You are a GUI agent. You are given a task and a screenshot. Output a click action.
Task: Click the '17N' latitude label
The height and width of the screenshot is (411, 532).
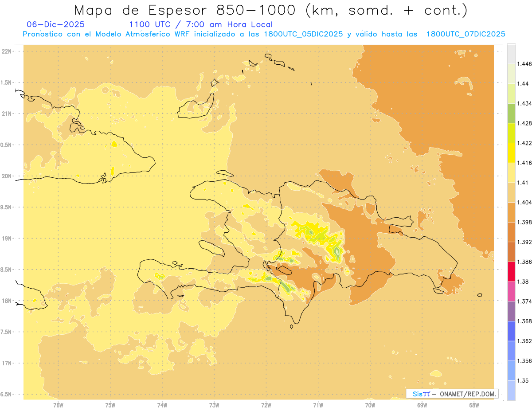[x=7, y=363]
